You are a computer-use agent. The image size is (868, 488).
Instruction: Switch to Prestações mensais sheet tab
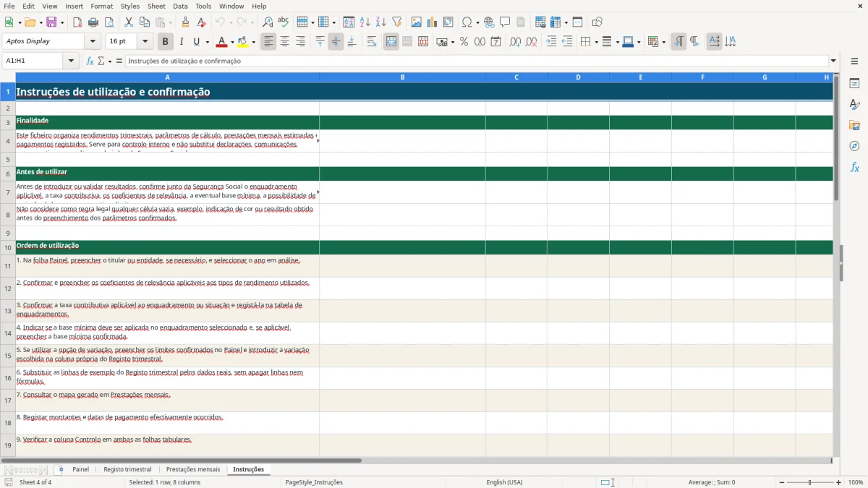click(193, 469)
